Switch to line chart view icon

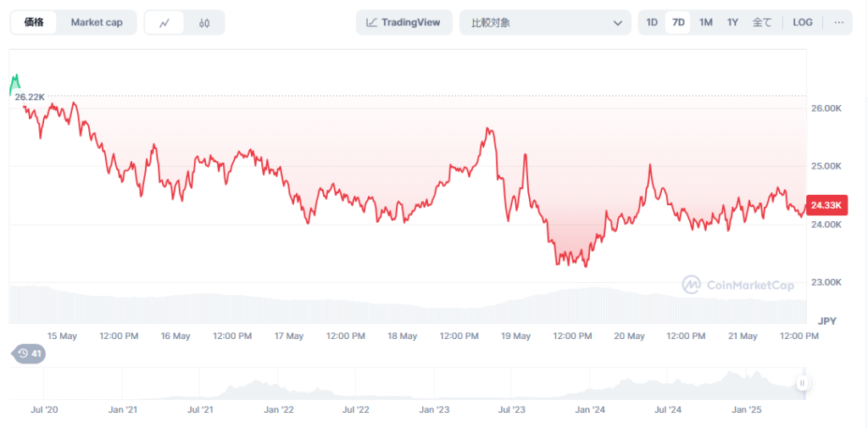tap(164, 23)
